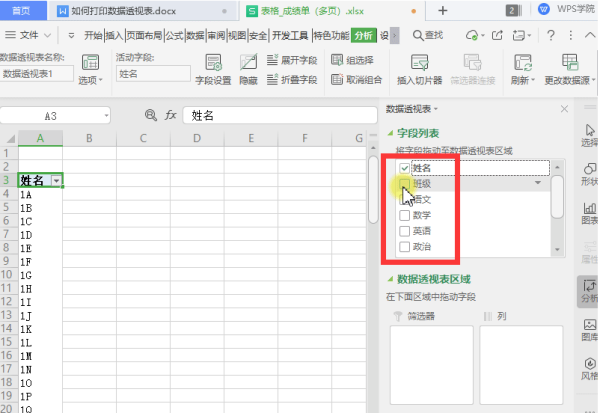Click the WPS学院 academy icon
This screenshot has width=600, height=413.
pyautogui.click(x=543, y=9)
